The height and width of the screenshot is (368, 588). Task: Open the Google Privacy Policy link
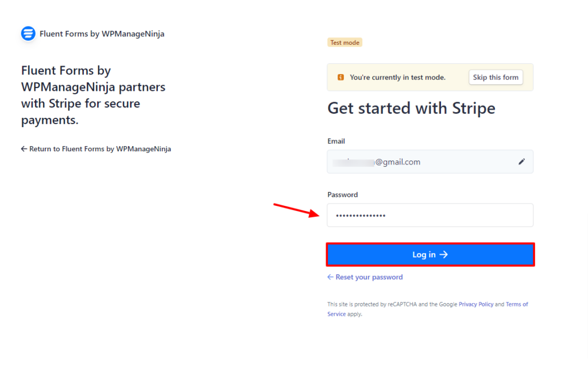476,304
